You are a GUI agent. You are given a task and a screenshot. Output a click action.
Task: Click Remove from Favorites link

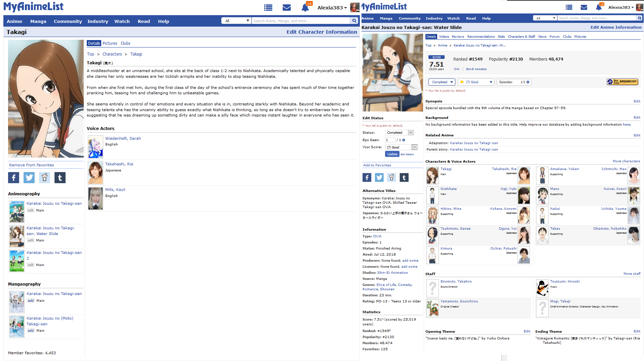point(31,165)
